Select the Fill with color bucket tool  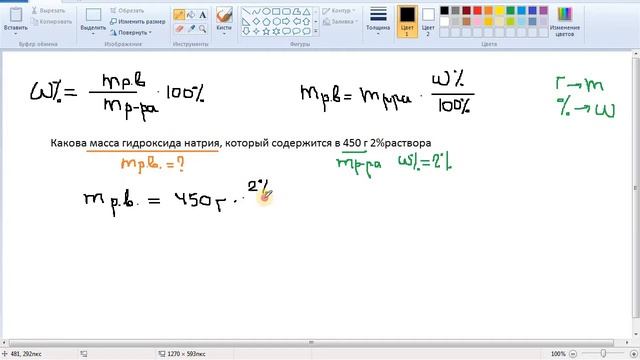pos(191,15)
